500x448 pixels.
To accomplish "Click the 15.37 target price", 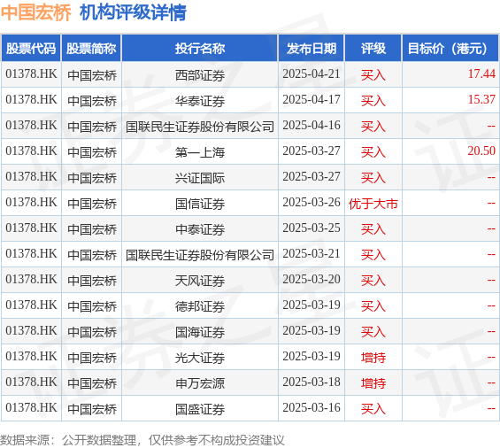I will point(481,99).
